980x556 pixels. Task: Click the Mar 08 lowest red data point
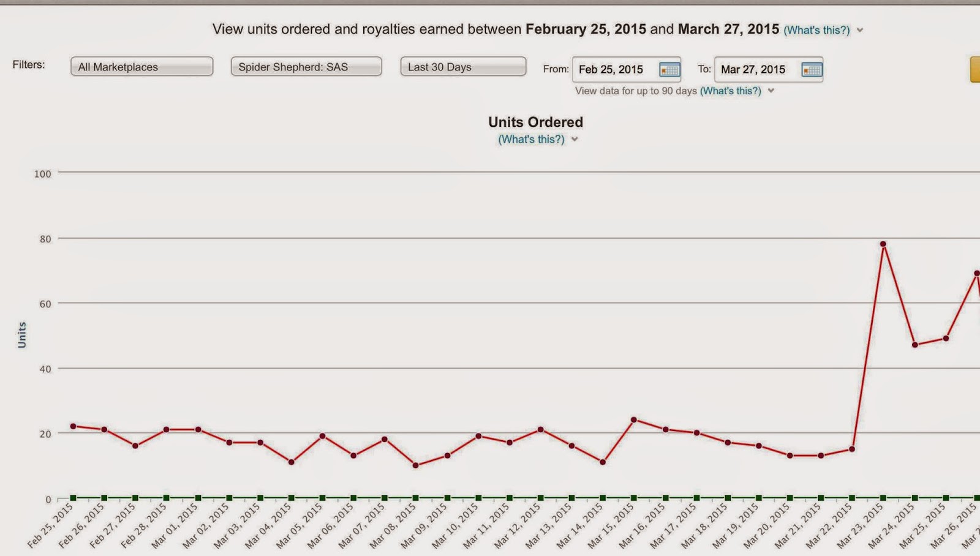point(416,465)
